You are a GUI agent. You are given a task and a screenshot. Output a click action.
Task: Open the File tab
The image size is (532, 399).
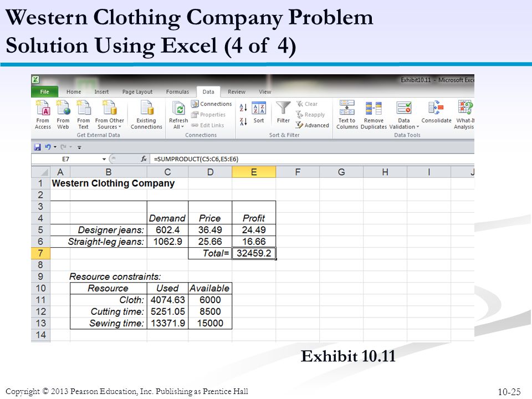44,91
